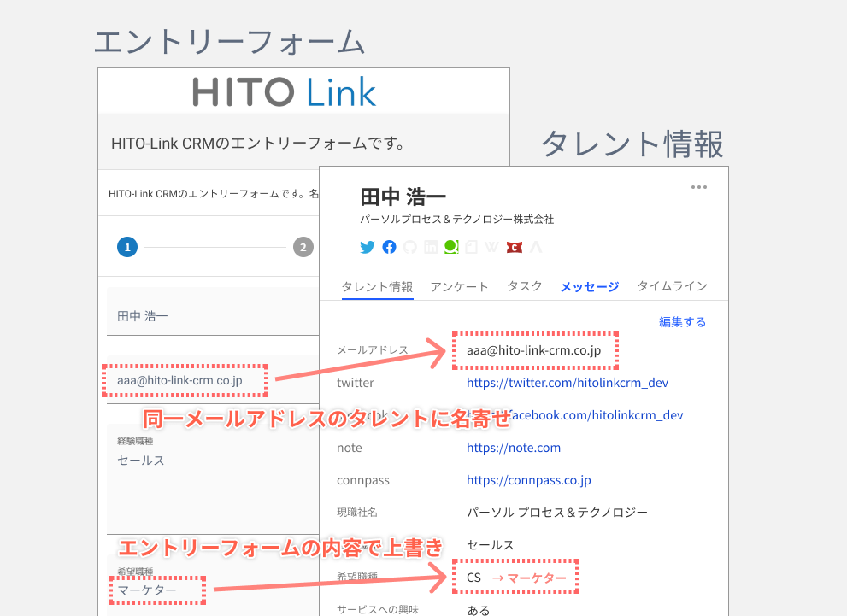Screen dimensions: 847x616
Task: Select step 1 in the entry form stepper
Action: pos(126,247)
